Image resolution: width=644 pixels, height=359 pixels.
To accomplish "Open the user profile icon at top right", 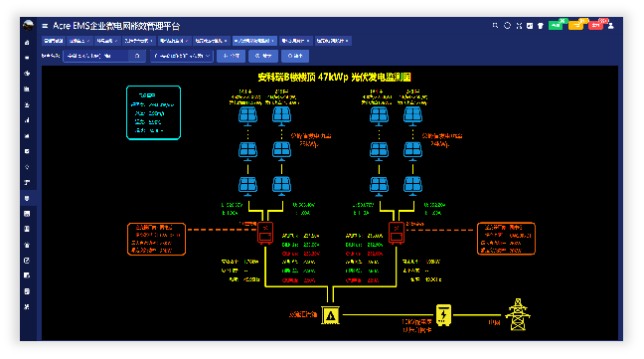I will point(611,26).
